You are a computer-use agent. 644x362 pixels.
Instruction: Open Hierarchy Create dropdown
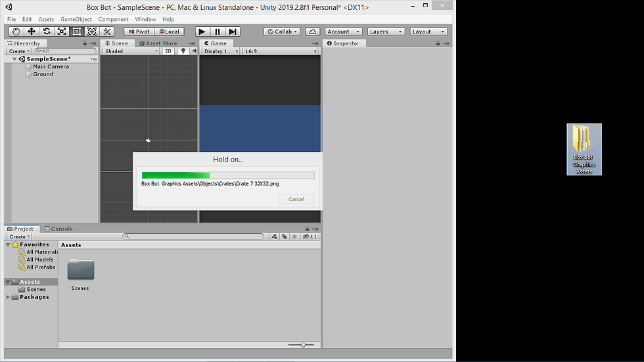click(19, 51)
